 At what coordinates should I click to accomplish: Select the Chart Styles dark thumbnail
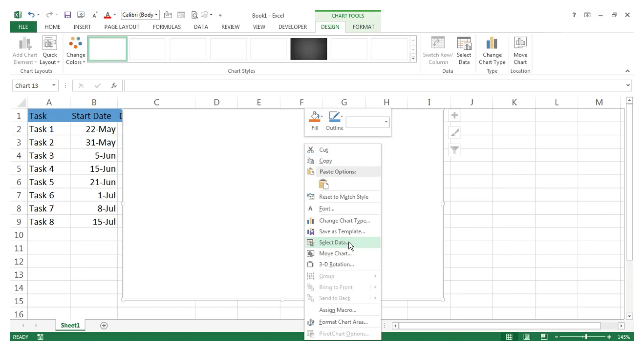point(308,49)
